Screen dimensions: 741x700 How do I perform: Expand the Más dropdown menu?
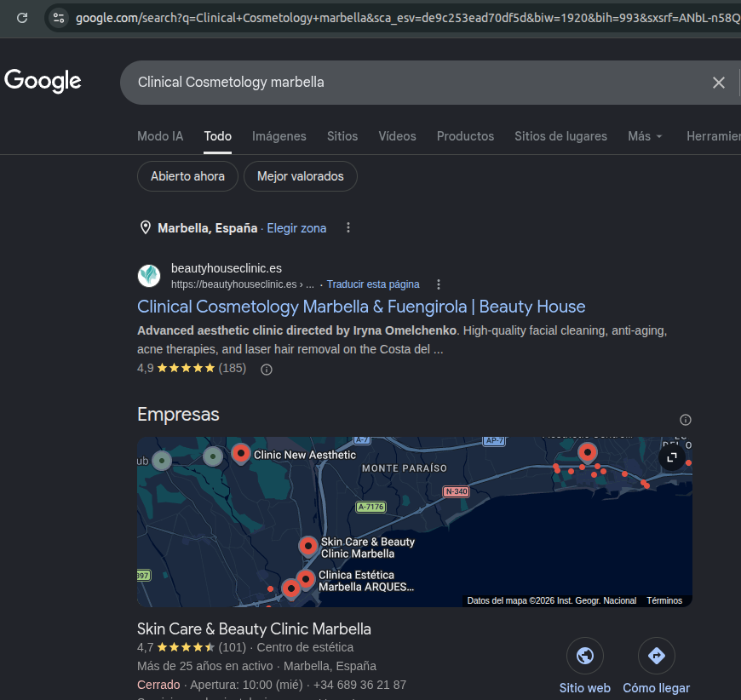(645, 136)
